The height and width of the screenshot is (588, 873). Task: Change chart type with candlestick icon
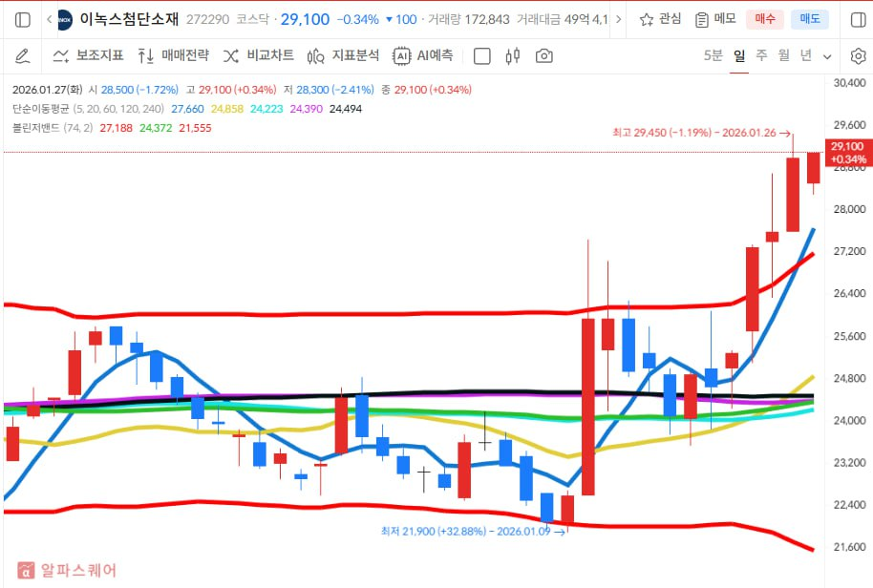(513, 55)
